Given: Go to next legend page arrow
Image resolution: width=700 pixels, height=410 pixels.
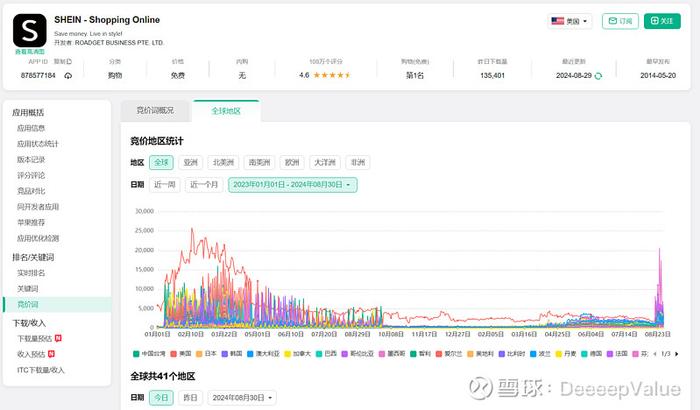Looking at the screenshot, I should (677, 354).
